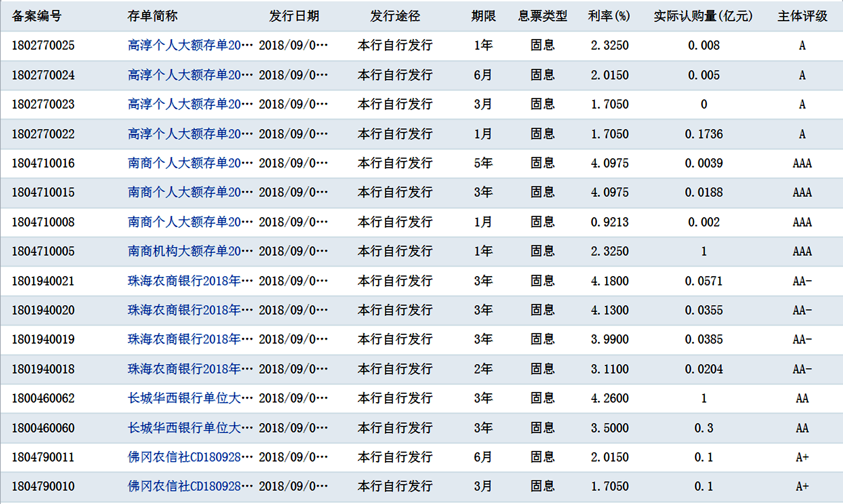Open the 南商个人大额存单 link in row 1804710016

pos(190,163)
